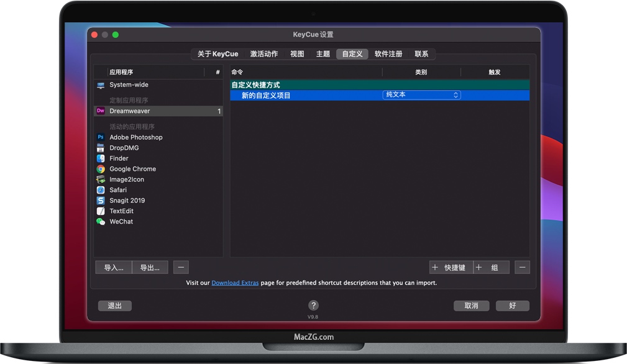Select the DropDMG application icon
The height and width of the screenshot is (364, 627).
tap(101, 148)
